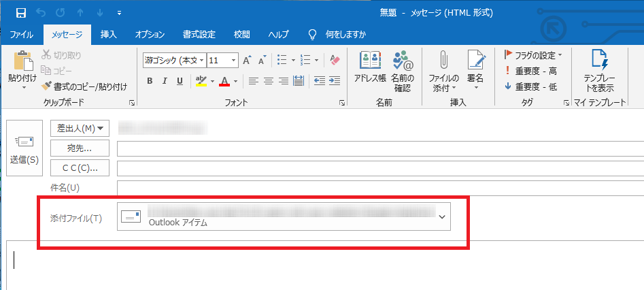Expand the highlight color picker arrow

click(212, 81)
